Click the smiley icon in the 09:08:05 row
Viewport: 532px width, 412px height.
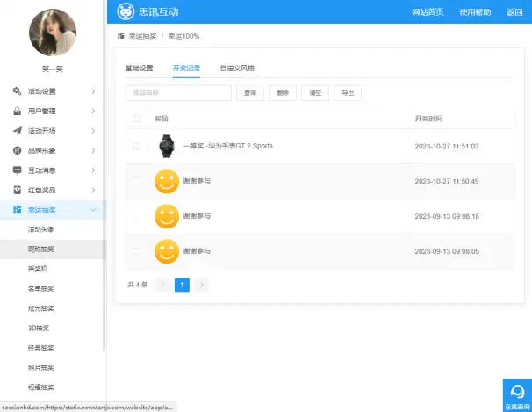167,251
